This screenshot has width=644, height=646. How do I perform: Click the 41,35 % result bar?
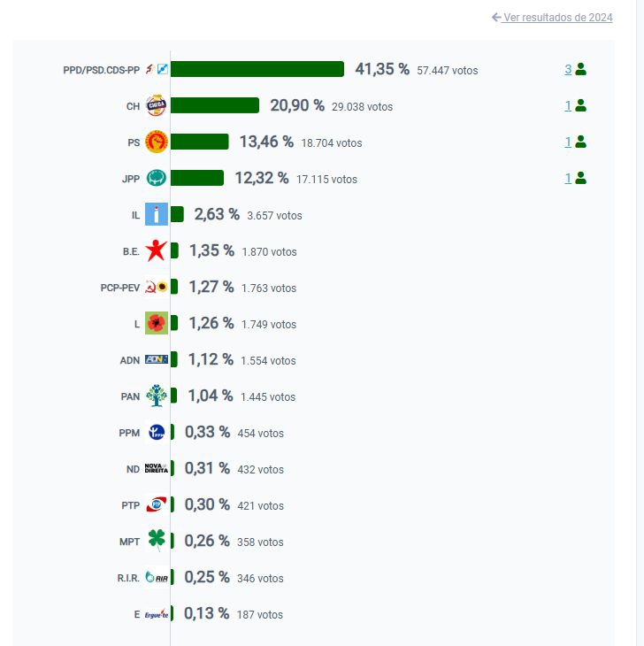[257, 69]
